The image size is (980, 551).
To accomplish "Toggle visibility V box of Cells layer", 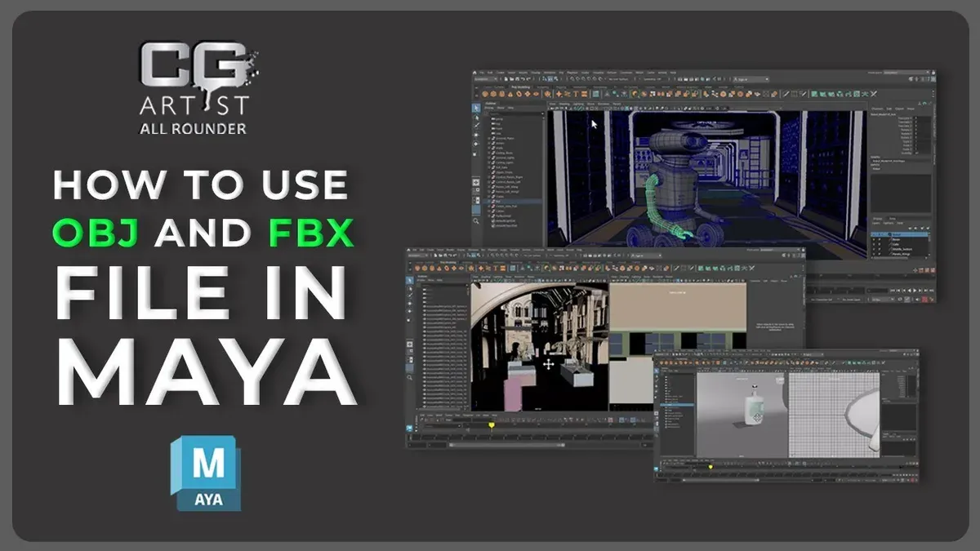I will click(x=874, y=244).
